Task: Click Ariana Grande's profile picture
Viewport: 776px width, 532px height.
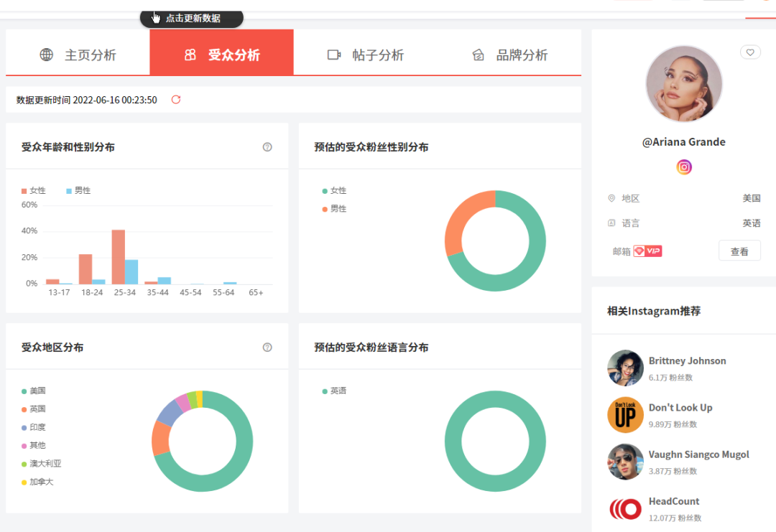Action: pos(684,83)
